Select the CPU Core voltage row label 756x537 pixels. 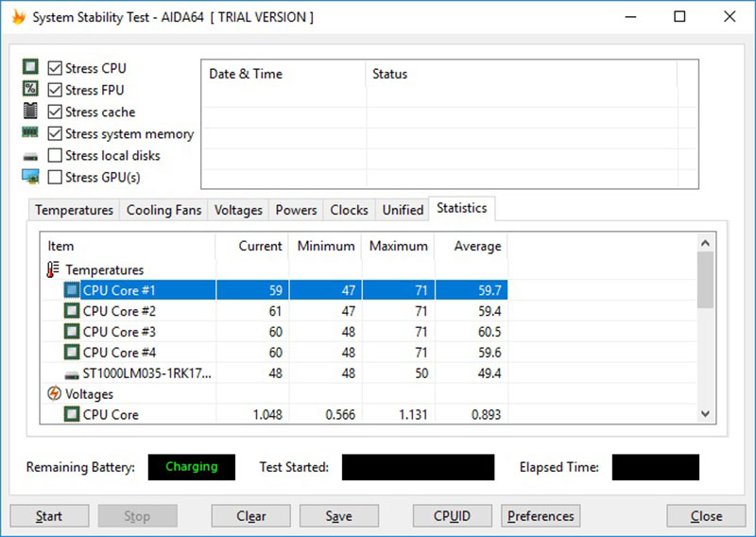111,415
